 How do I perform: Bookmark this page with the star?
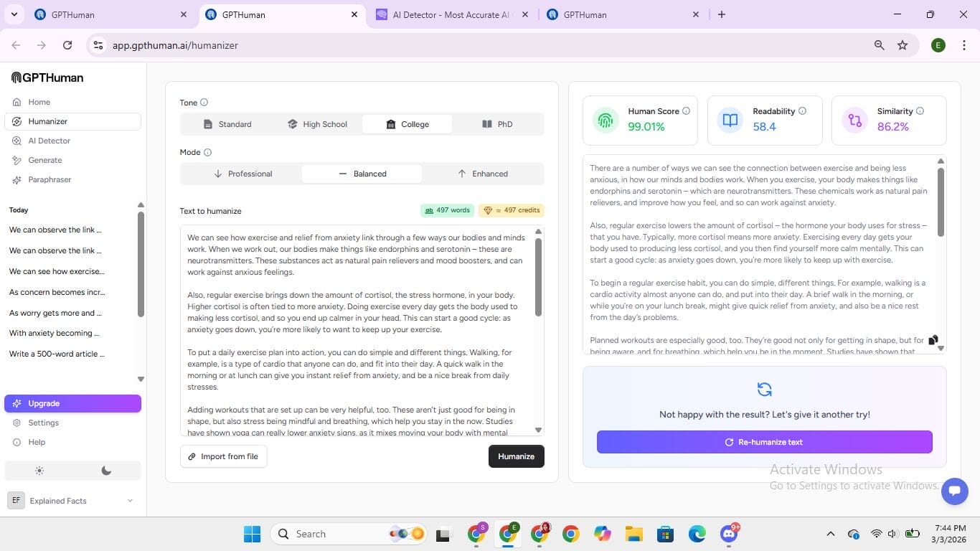tap(903, 45)
